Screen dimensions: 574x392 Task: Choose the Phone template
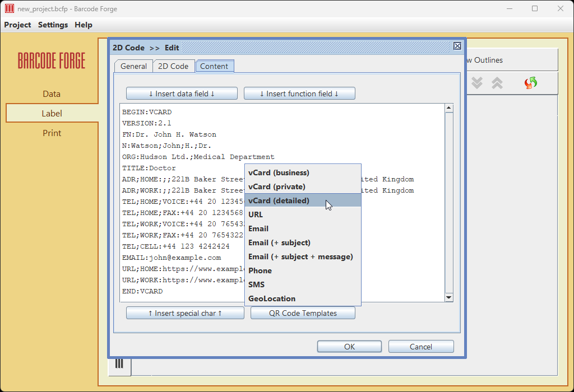303,270
